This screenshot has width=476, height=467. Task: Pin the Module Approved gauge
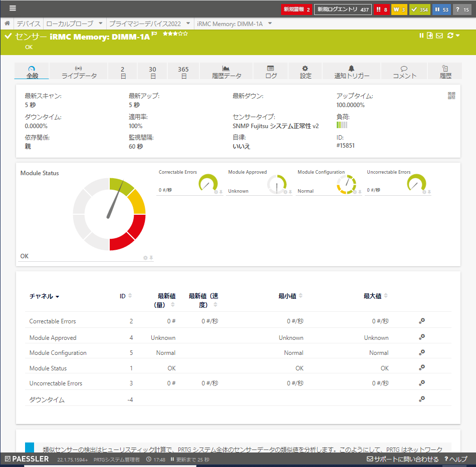(x=290, y=192)
